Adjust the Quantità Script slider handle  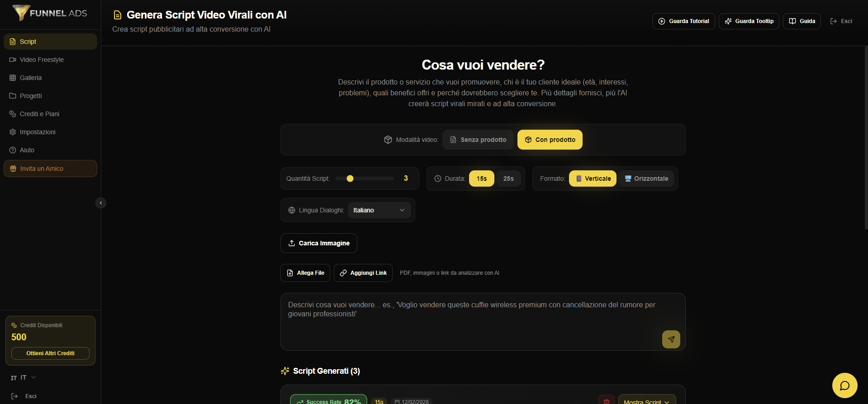(350, 179)
